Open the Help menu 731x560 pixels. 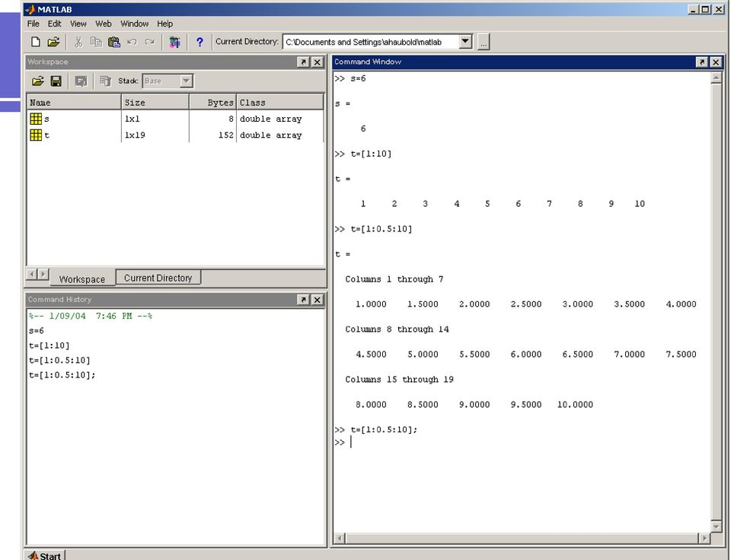tap(164, 24)
